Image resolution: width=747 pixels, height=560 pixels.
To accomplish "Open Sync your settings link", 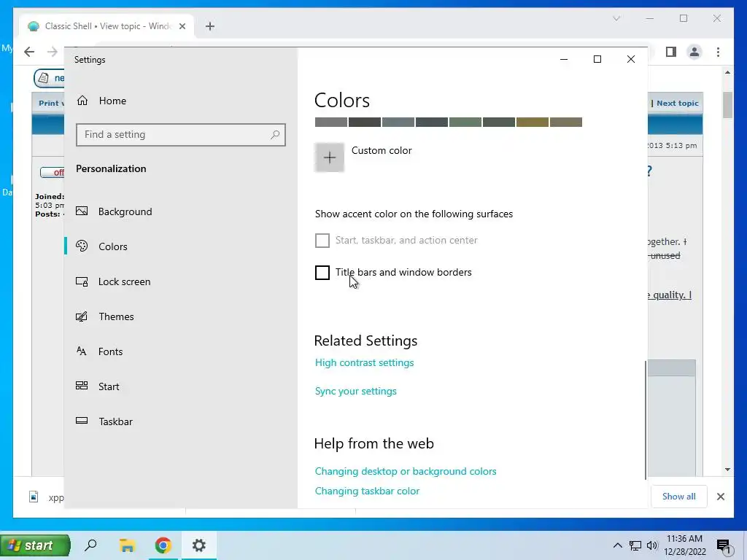I will pyautogui.click(x=356, y=391).
